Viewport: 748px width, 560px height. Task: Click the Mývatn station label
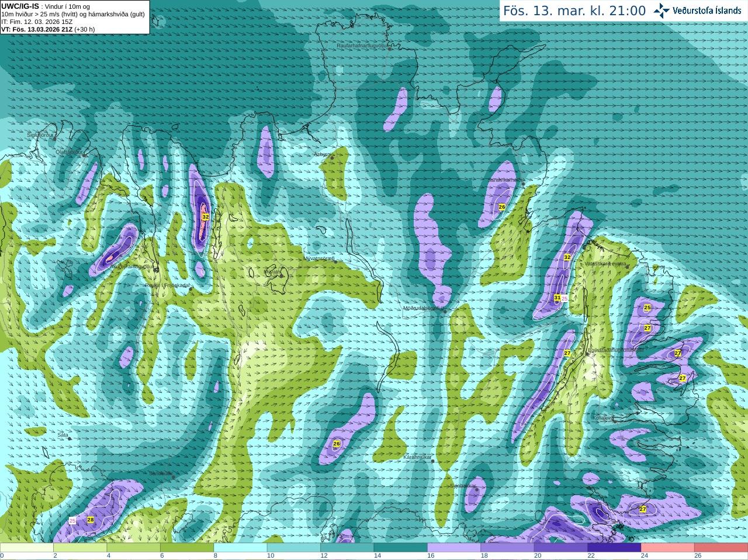272,272
